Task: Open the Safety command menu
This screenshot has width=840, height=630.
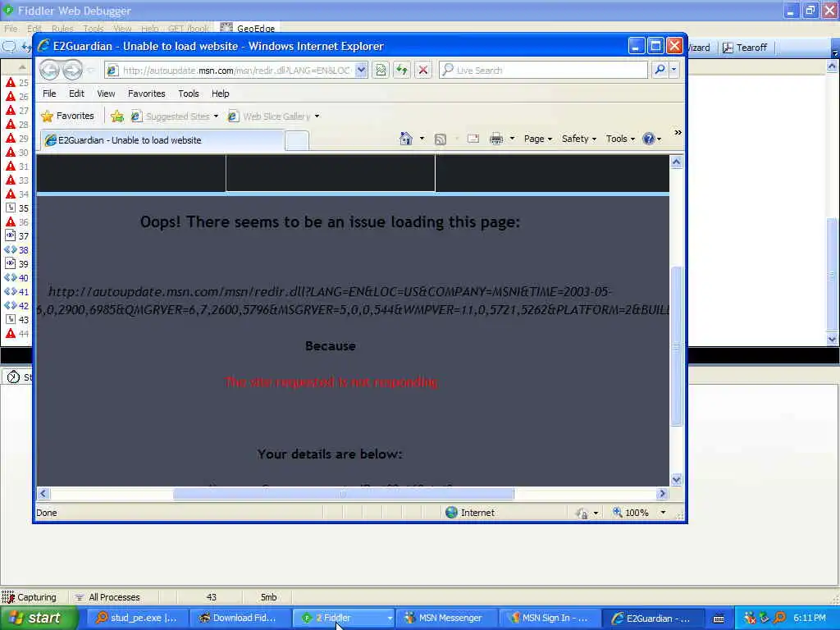Action: click(x=578, y=139)
